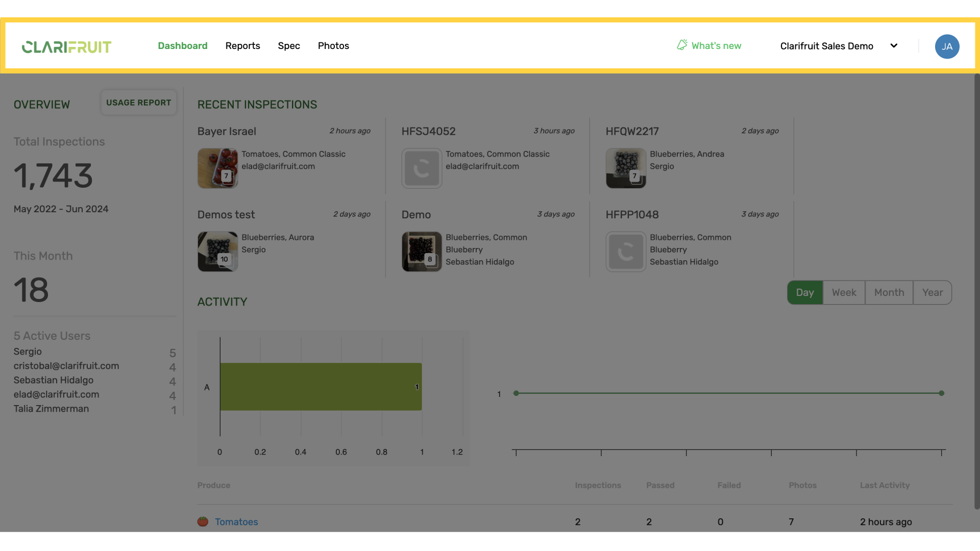980x551 pixels.
Task: Open the Photos tab
Action: pos(333,46)
